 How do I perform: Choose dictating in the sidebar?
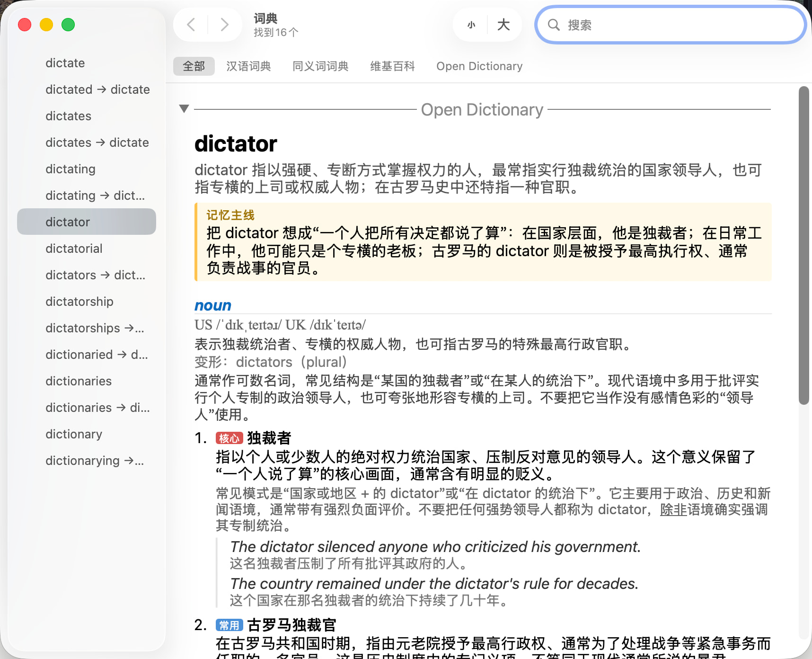[x=87, y=169]
